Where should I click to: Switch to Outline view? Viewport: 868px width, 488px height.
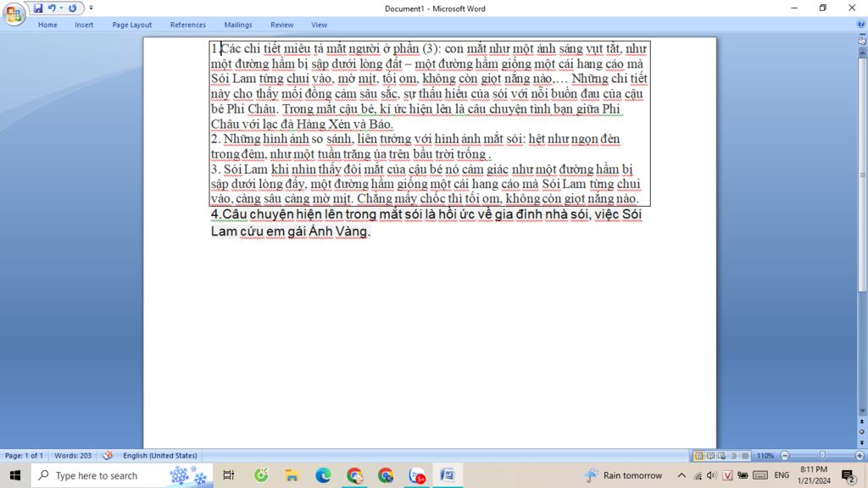733,456
